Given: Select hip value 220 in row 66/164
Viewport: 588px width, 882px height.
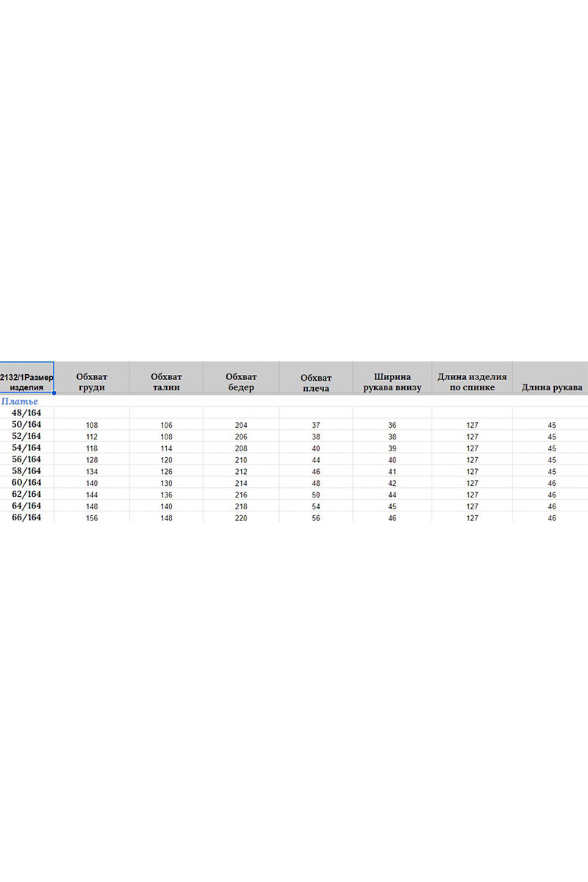Looking at the screenshot, I should pos(241,518).
